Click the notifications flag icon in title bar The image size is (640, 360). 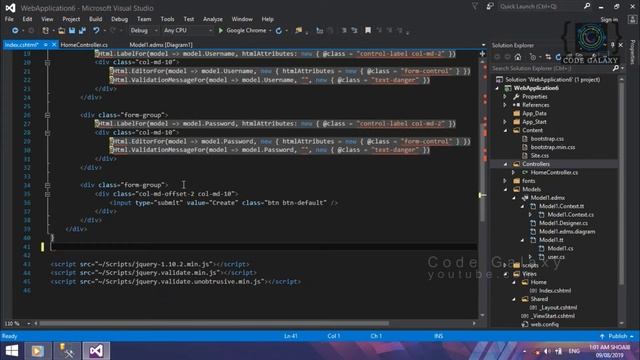[475, 6]
